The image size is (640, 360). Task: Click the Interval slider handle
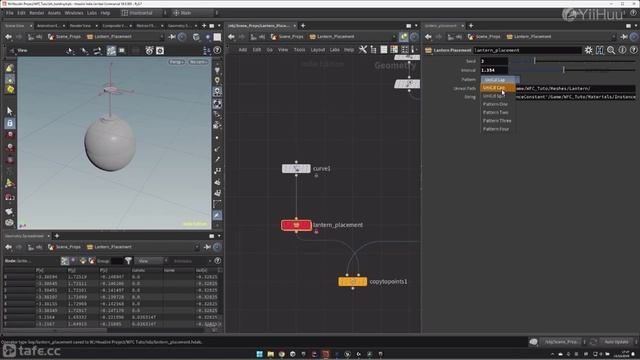563,70
